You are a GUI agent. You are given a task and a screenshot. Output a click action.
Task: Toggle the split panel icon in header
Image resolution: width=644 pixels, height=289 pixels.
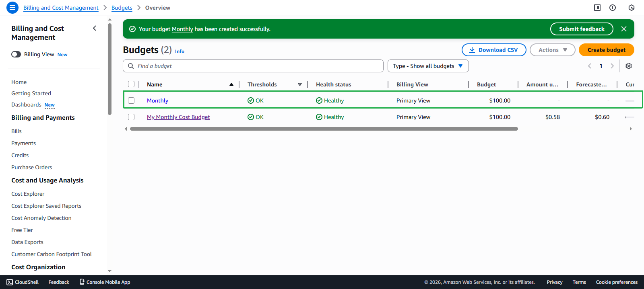pos(597,8)
